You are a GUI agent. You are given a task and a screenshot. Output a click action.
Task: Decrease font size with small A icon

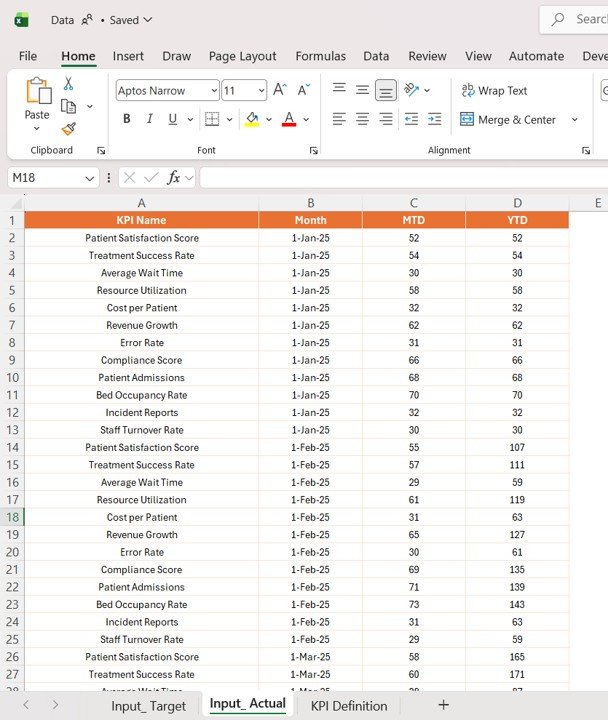(304, 90)
